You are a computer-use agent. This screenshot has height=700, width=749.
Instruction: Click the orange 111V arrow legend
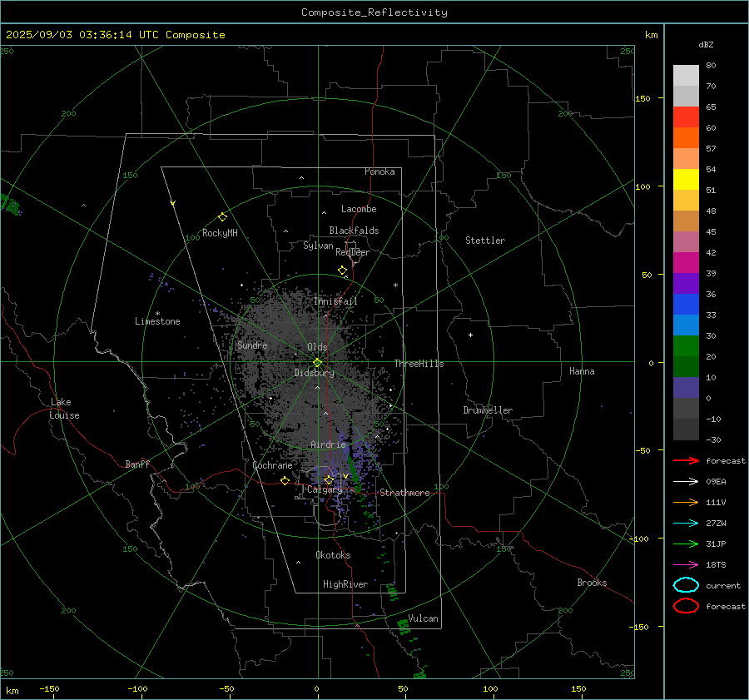pyautogui.click(x=686, y=502)
